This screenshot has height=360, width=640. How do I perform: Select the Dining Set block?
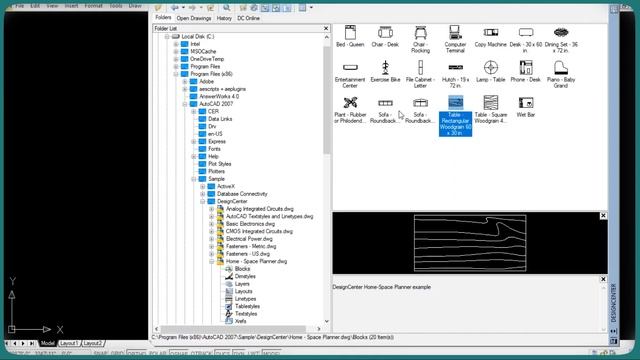561,39
